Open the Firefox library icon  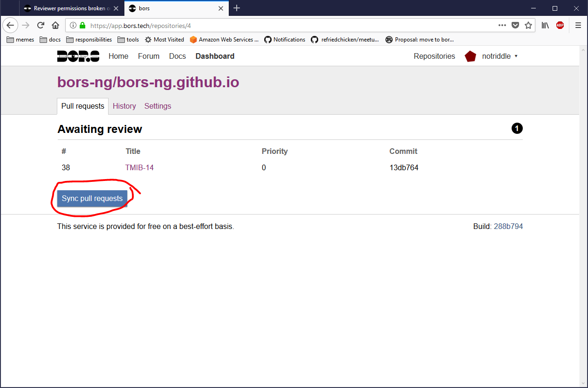pyautogui.click(x=545, y=25)
